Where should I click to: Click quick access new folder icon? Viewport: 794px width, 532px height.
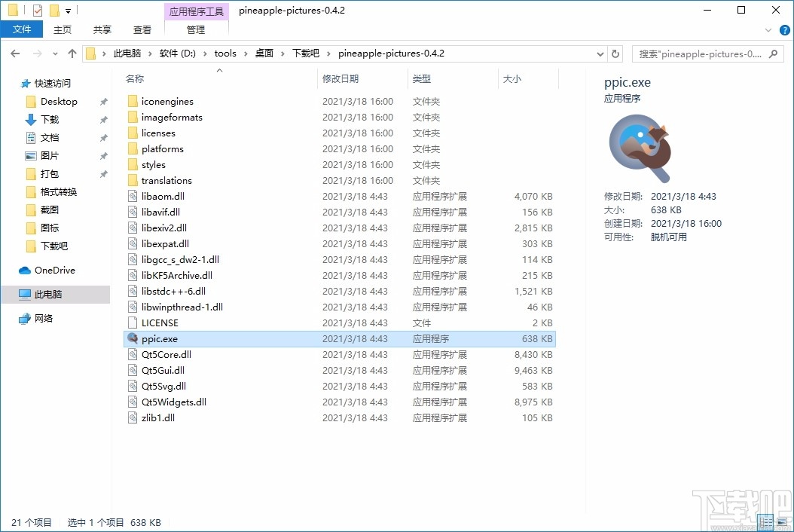[55, 10]
